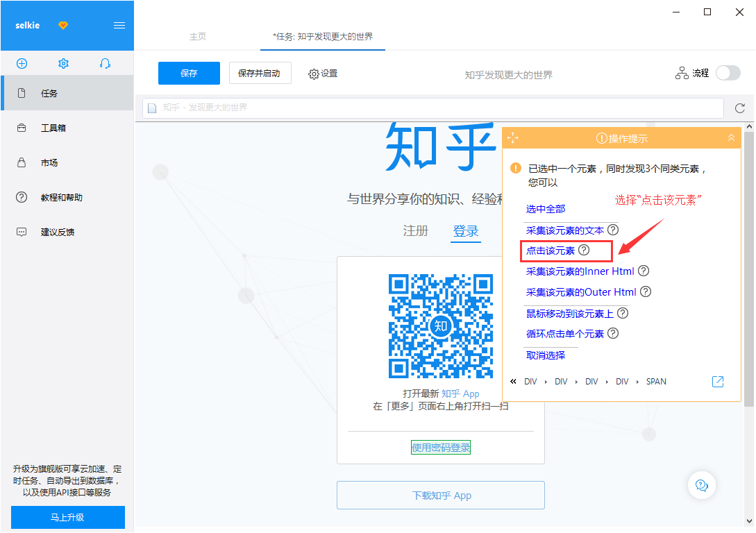Image resolution: width=756 pixels, height=533 pixels.
Task: Click the 采集该元素的文本 link
Action: [564, 230]
